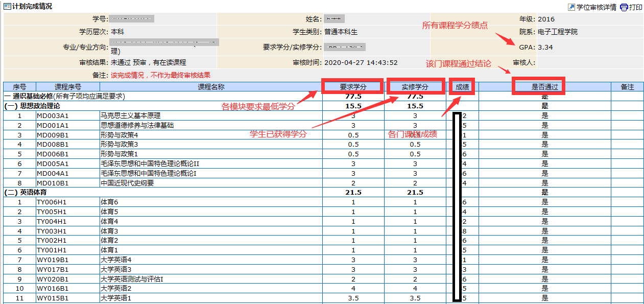The width and height of the screenshot is (644, 304).
Task: Click course name 马克思主义基本原理
Action: tap(130, 115)
